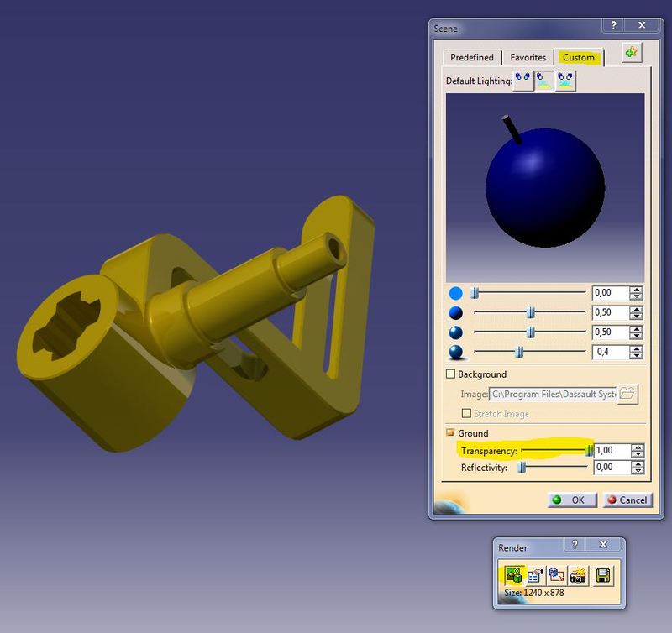672x633 pixels.
Task: Select the third Default Lighting preset
Action: (x=565, y=81)
